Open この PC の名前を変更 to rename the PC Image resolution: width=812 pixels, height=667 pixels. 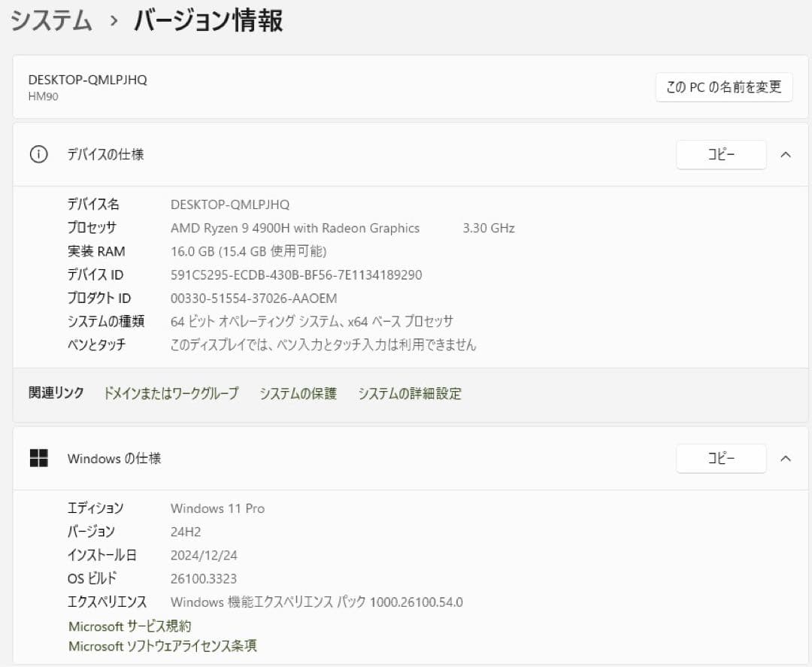click(x=723, y=86)
